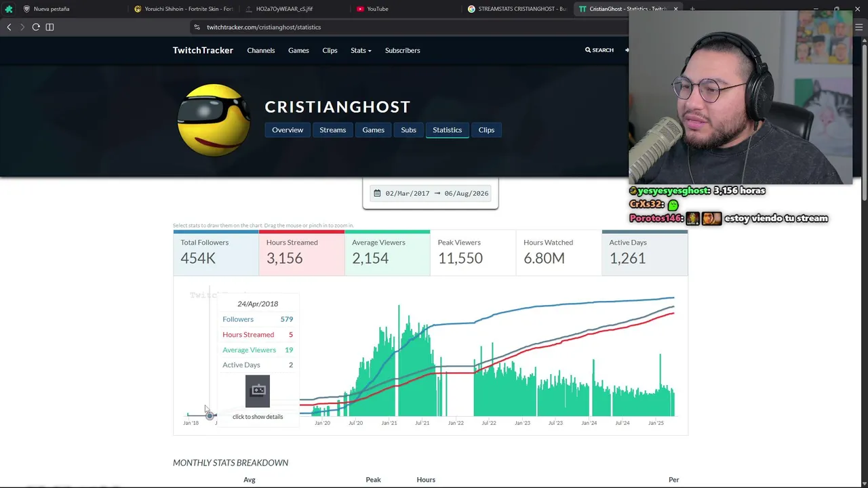This screenshot has width=868, height=488.
Task: Click Active Days 2 row in tooltip
Action: click(x=258, y=365)
